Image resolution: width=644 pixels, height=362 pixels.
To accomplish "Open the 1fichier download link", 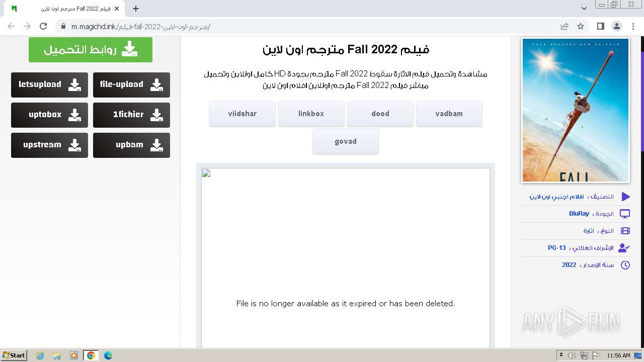I will (131, 115).
